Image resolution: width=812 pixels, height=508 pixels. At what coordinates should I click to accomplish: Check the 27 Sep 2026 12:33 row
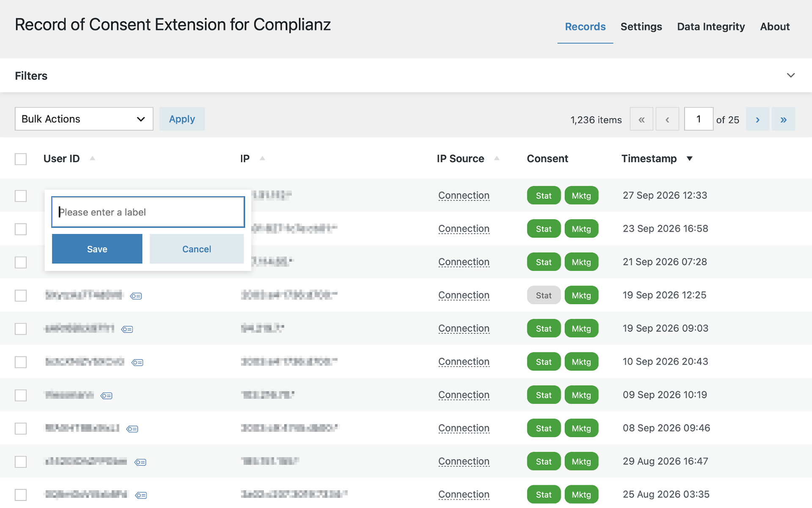pos(21,196)
